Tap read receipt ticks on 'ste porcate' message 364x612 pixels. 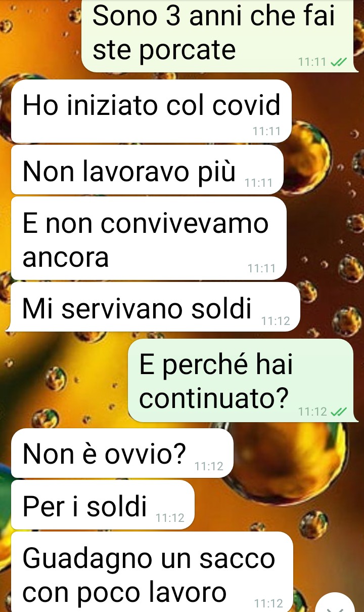[x=338, y=62]
